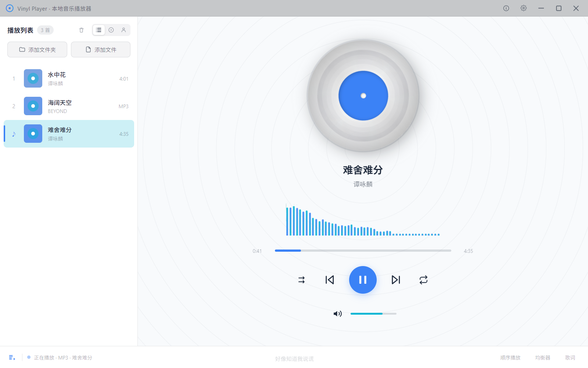Pause the current song
Viewport: 588px width, 368px height.
pos(363,280)
